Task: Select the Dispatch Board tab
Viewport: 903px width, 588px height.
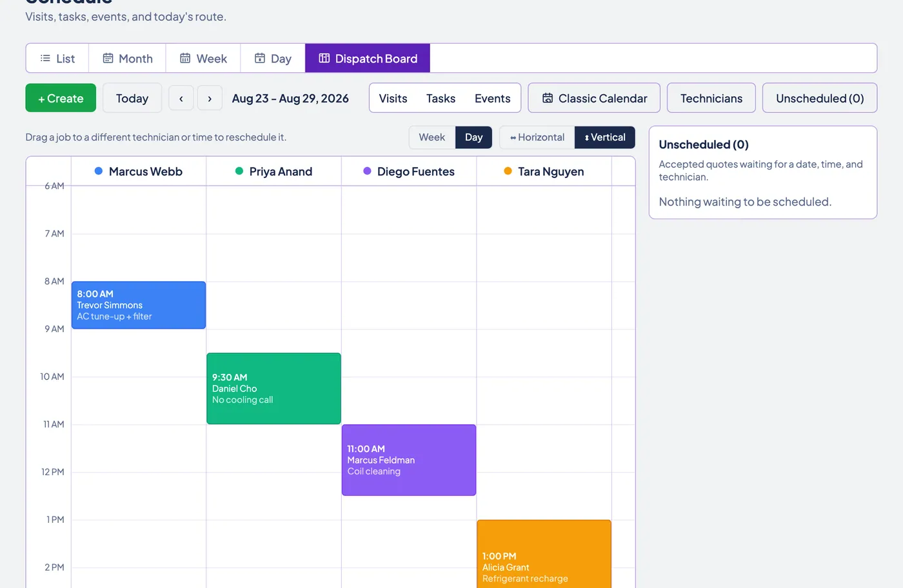Action: (368, 59)
